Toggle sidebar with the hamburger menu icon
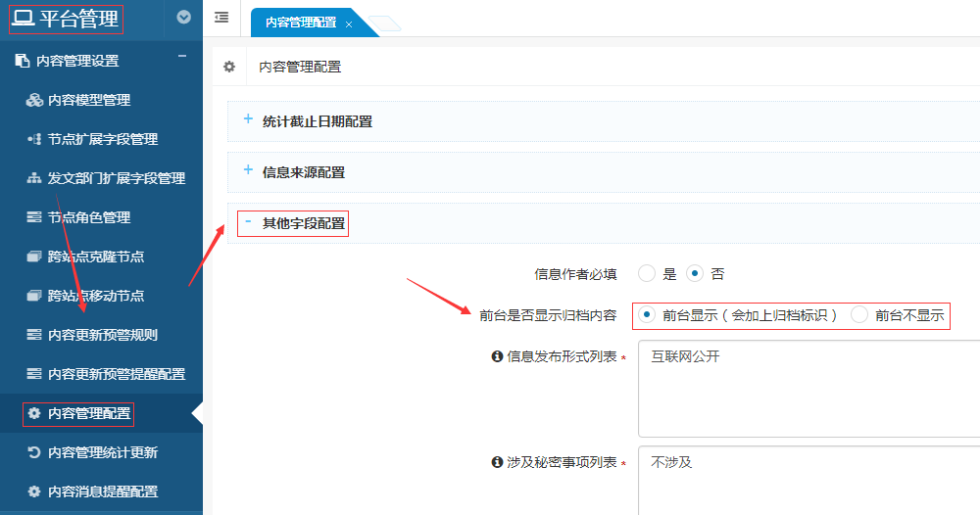Viewport: 980px width, 515px height. coord(221,18)
